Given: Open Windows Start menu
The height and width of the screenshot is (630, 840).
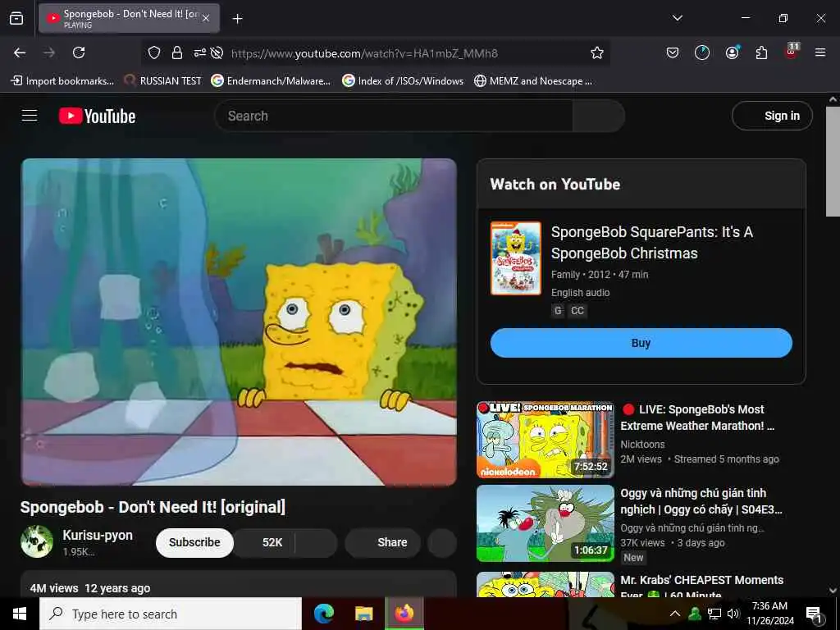Looking at the screenshot, I should [20, 614].
